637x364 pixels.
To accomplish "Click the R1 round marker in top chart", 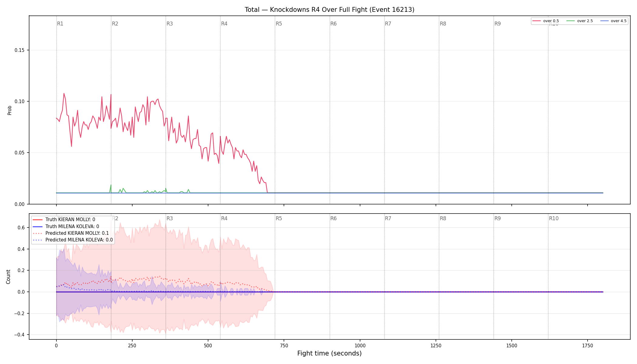I will point(60,24).
